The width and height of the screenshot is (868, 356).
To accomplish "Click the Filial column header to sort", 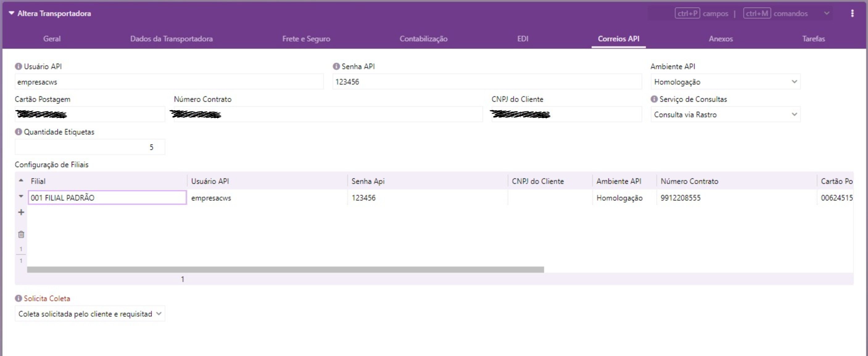I will tap(38, 181).
